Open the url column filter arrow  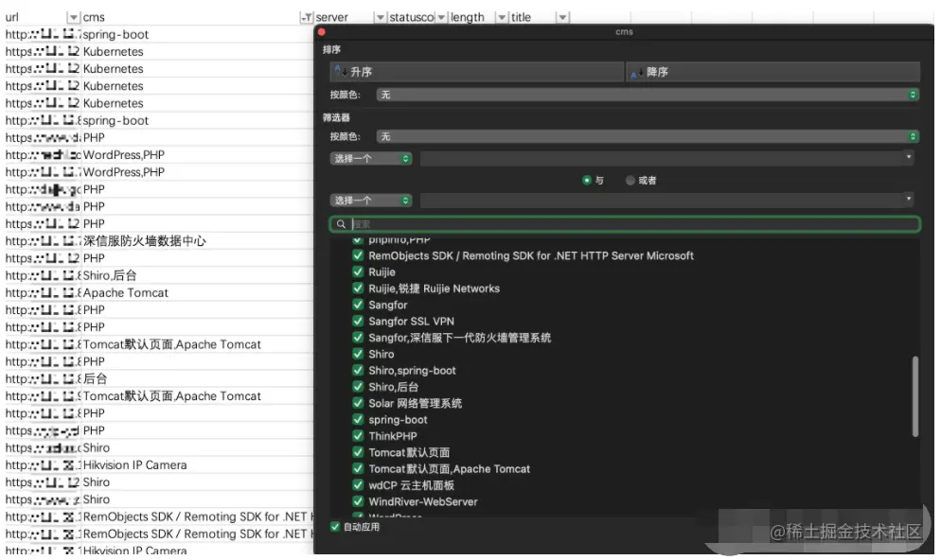point(73,17)
